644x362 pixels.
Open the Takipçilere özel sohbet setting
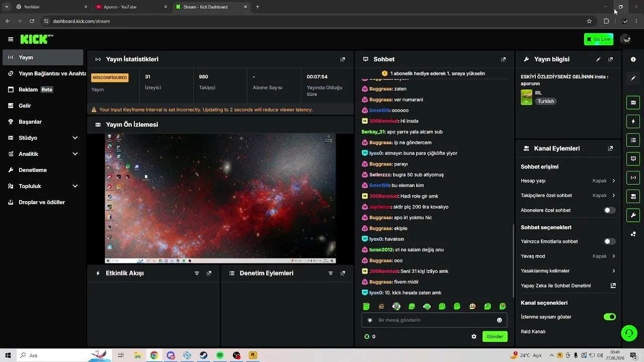[x=568, y=195]
